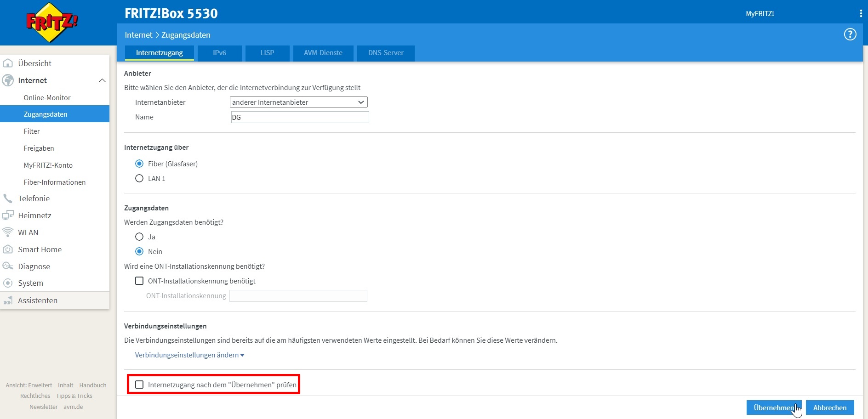This screenshot has height=419, width=868.
Task: Open the Newsletter footer link
Action: [x=44, y=407]
